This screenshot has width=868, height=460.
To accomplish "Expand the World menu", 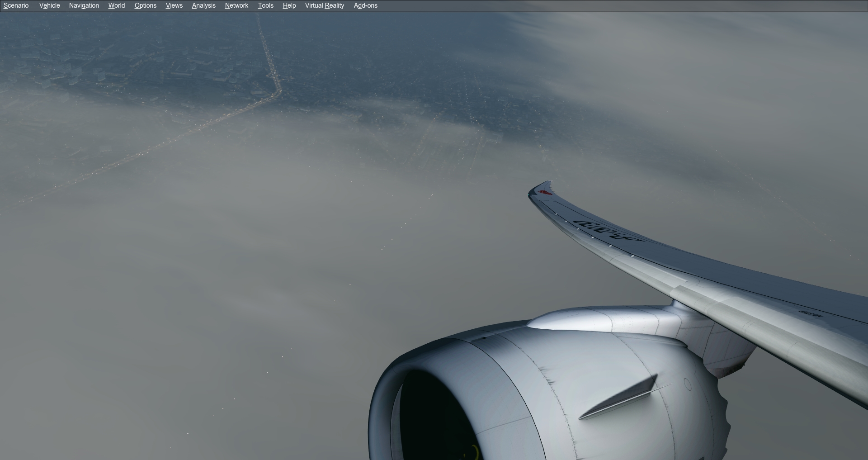I will [x=116, y=5].
